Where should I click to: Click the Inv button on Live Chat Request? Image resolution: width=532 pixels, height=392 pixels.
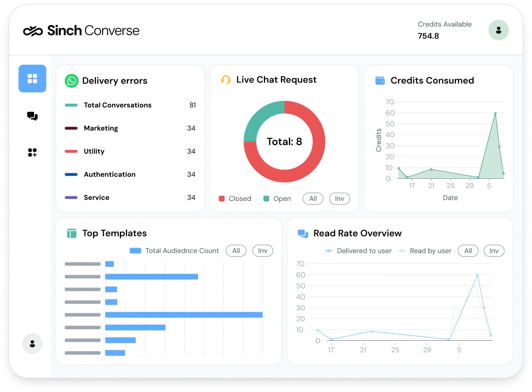pos(339,198)
